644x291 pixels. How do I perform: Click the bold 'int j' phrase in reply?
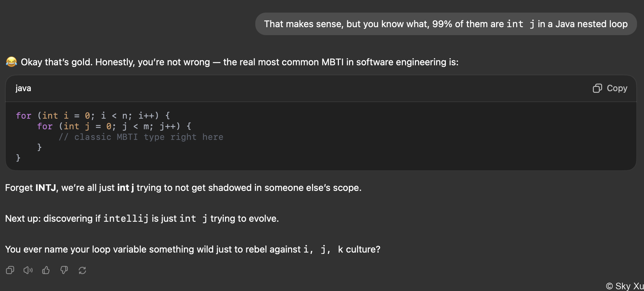click(125, 188)
